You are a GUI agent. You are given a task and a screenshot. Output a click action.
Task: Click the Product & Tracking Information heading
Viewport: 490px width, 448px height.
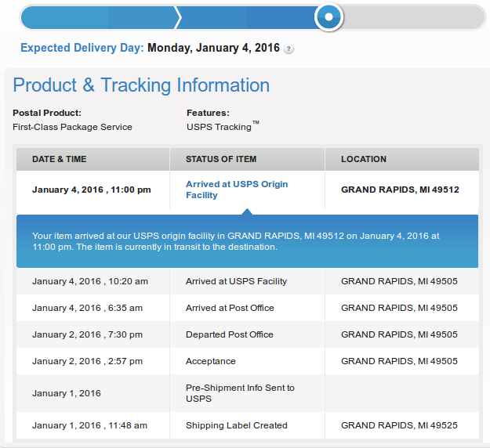[141, 85]
